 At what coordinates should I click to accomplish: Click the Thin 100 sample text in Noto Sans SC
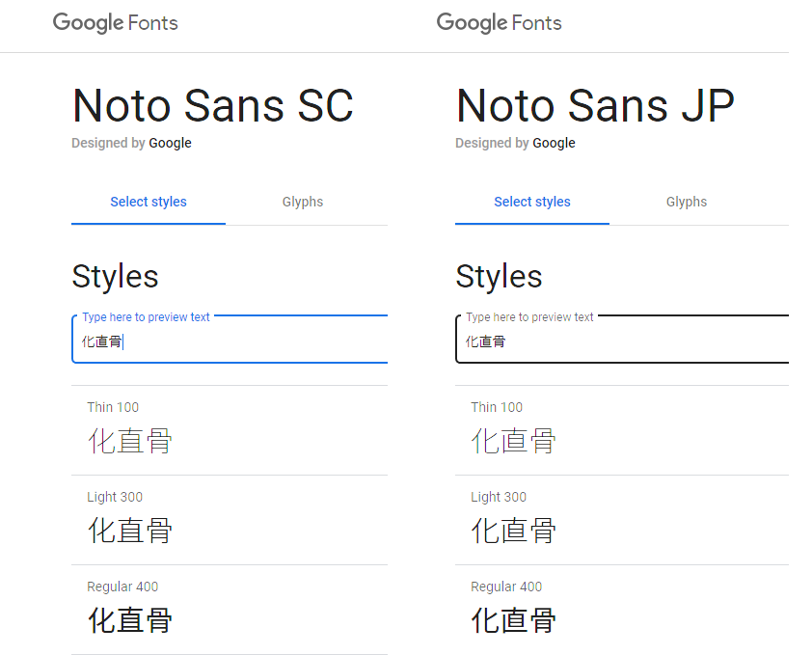point(130,441)
